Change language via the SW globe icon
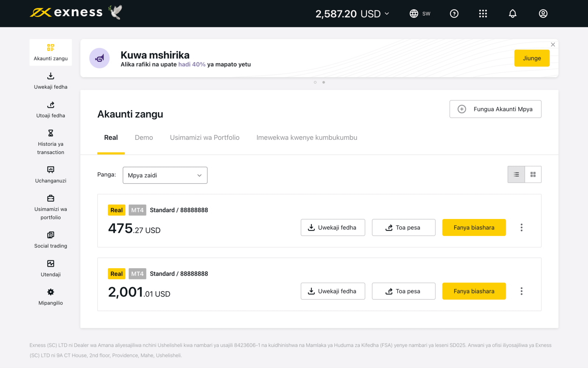 [420, 14]
